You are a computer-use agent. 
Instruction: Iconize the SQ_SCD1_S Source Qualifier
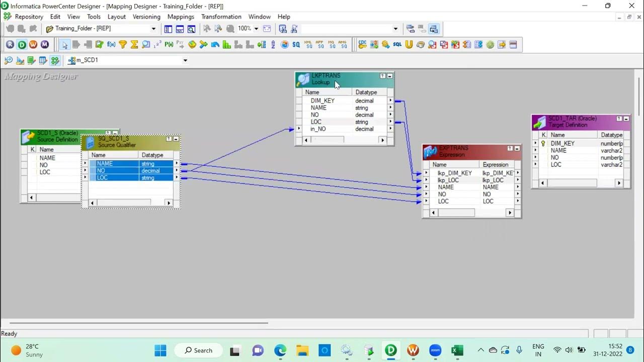[x=176, y=139]
